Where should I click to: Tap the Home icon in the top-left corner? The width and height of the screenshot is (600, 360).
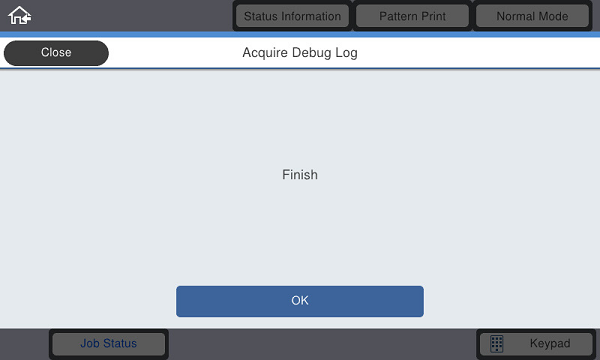20,16
